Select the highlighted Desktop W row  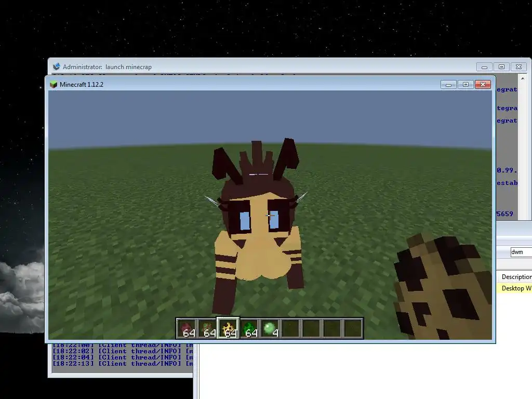(515, 288)
